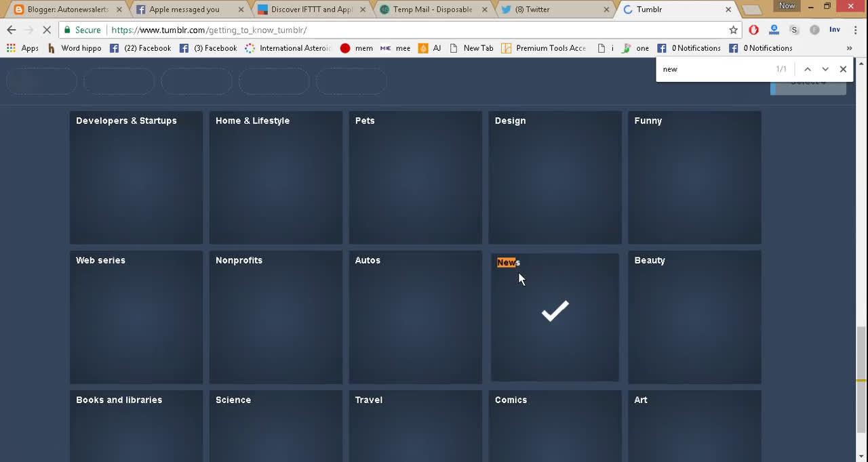
Task: Stop the page from loading
Action: click(46, 30)
